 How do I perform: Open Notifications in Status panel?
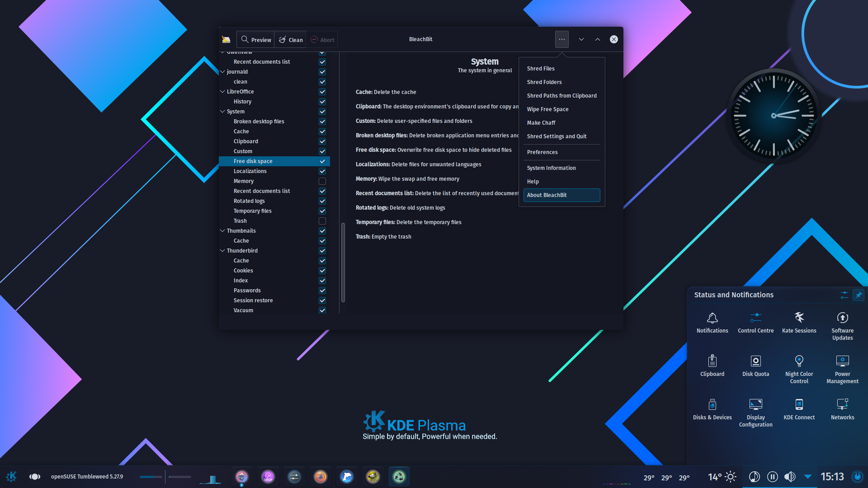[712, 323]
